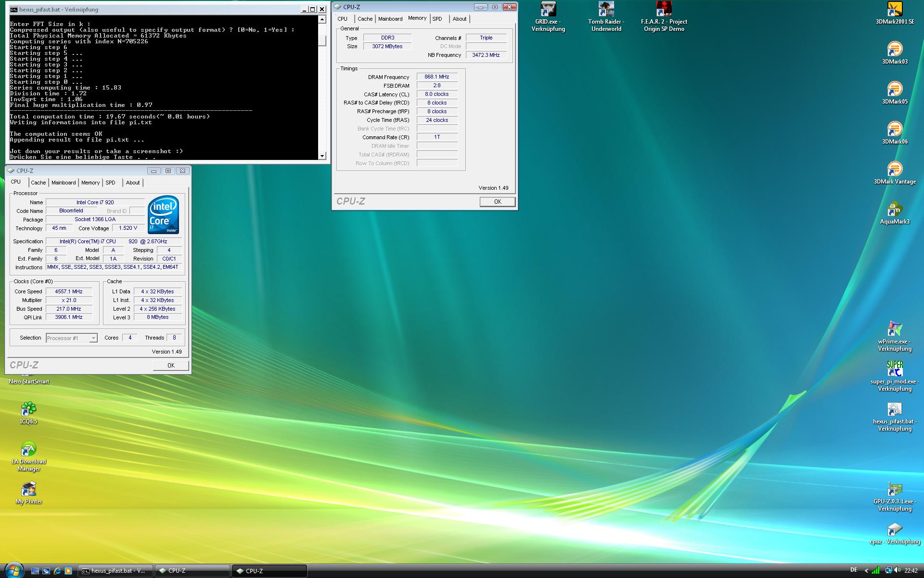Launch F.E.A.R. 2 Project Origin demo icon

[664, 16]
